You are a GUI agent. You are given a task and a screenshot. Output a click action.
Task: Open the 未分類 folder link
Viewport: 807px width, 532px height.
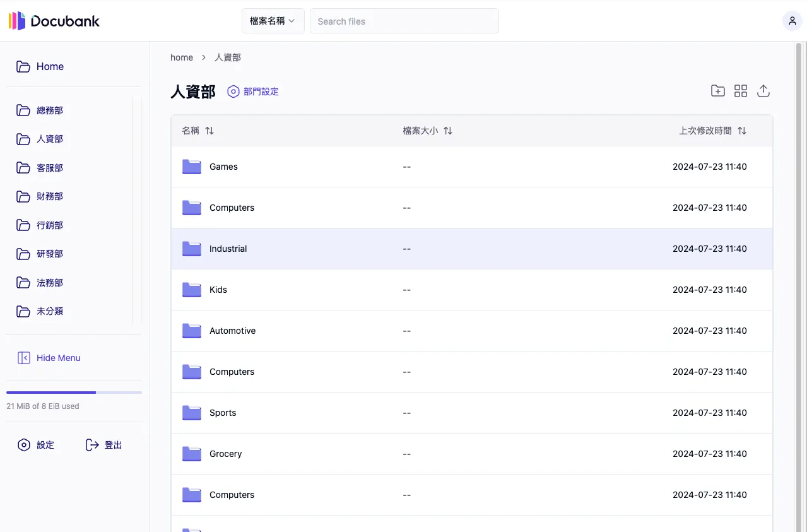(x=50, y=311)
